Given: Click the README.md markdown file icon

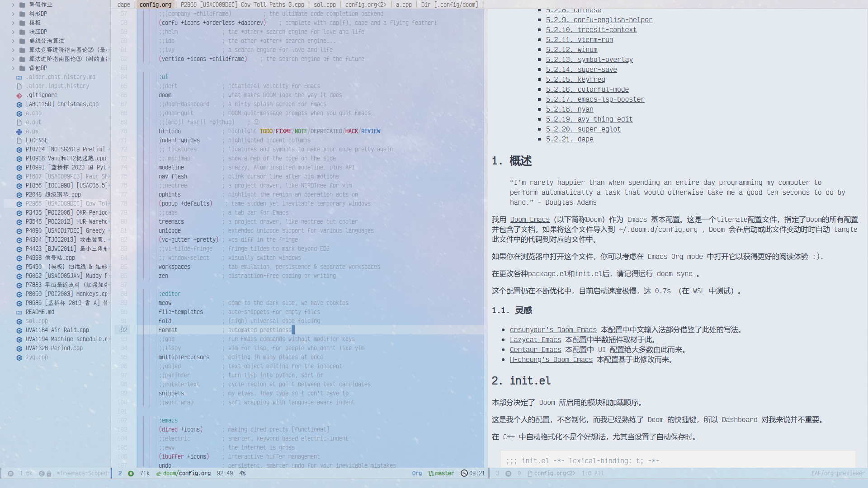Looking at the screenshot, I should click(19, 312).
